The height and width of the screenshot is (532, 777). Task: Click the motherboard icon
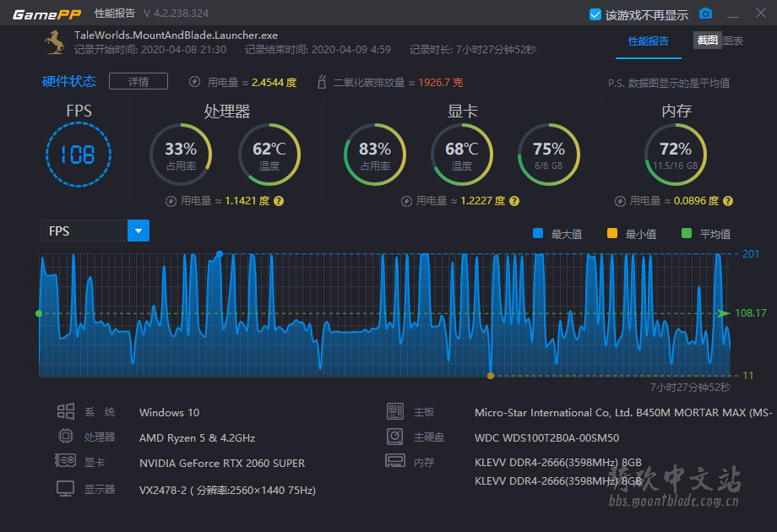click(x=395, y=411)
